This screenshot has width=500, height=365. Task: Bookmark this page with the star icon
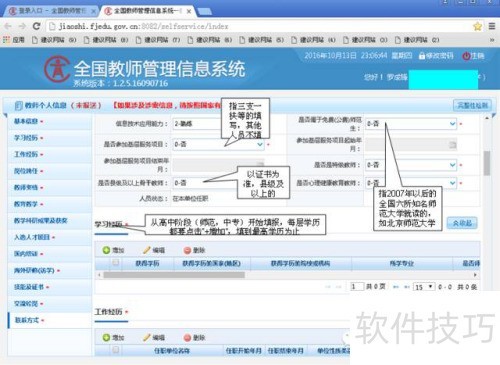tap(477, 26)
